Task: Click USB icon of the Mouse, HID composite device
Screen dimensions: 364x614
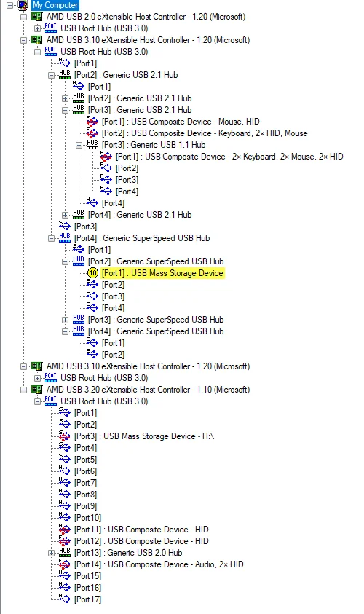Action: click(92, 122)
